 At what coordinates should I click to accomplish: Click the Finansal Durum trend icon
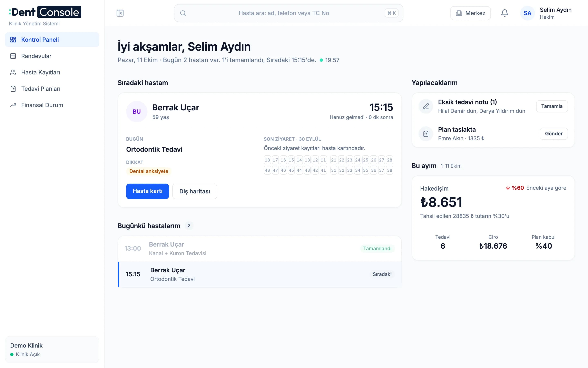point(13,105)
